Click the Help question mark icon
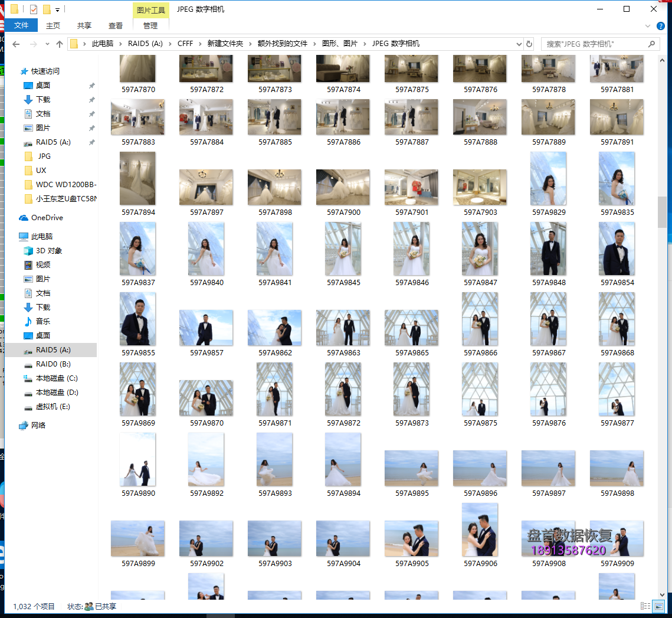 click(x=660, y=25)
